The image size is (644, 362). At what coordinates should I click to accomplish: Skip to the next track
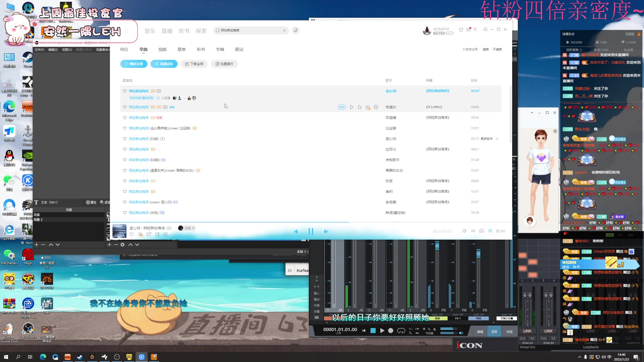tap(326, 231)
